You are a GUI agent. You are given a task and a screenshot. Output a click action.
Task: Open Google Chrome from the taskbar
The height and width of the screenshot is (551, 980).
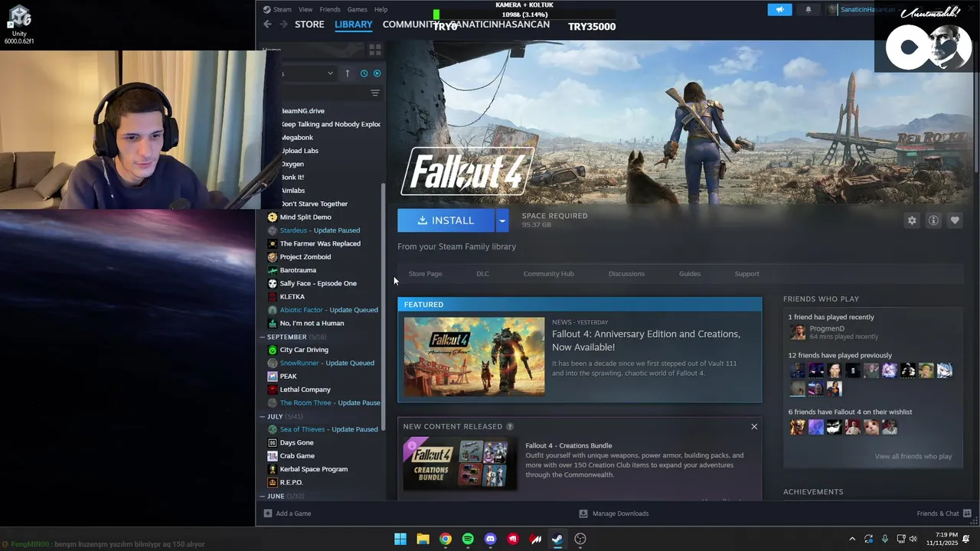tap(446, 539)
